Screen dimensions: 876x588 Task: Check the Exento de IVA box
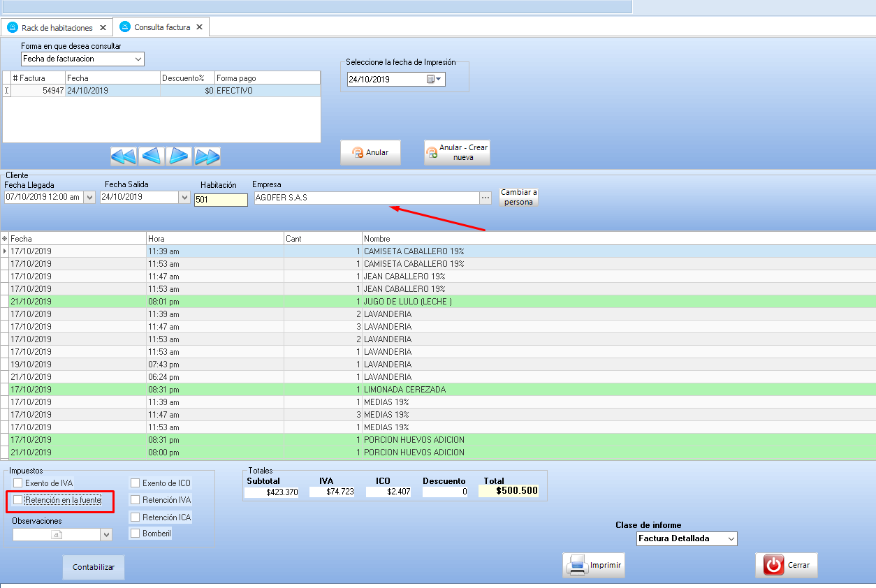click(x=18, y=483)
